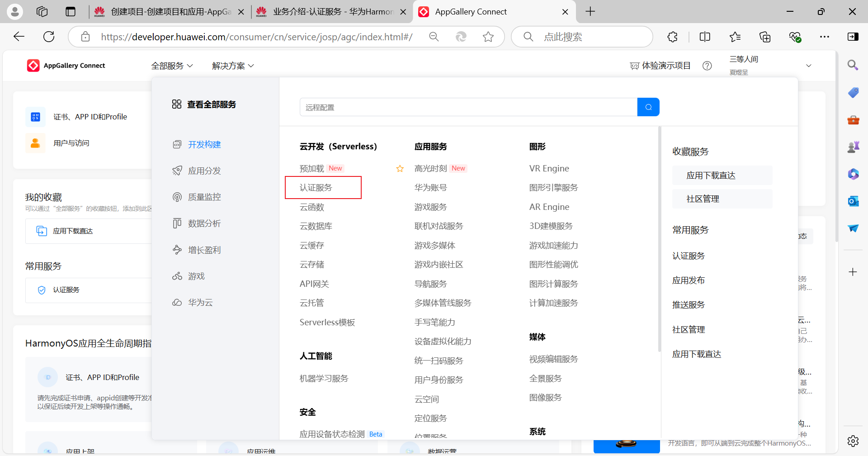Open the 华为账号 service link
The height and width of the screenshot is (456, 868).
tap(431, 188)
